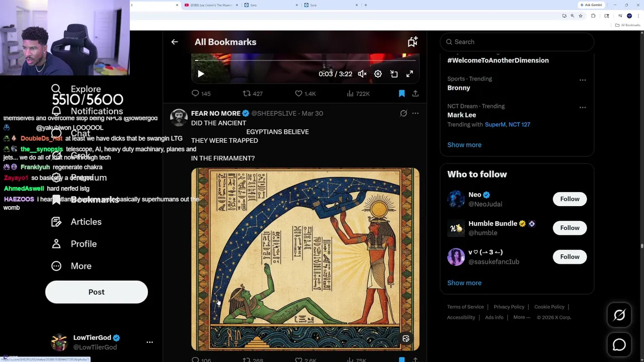Enable picture-in-picture for the video
Screen dimensions: 644x362
(394, 74)
